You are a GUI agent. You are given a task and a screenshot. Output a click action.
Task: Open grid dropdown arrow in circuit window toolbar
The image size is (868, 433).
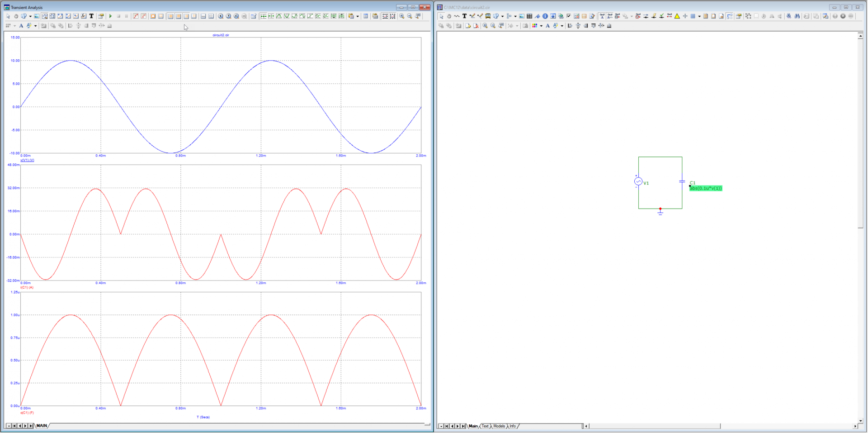coord(699,16)
